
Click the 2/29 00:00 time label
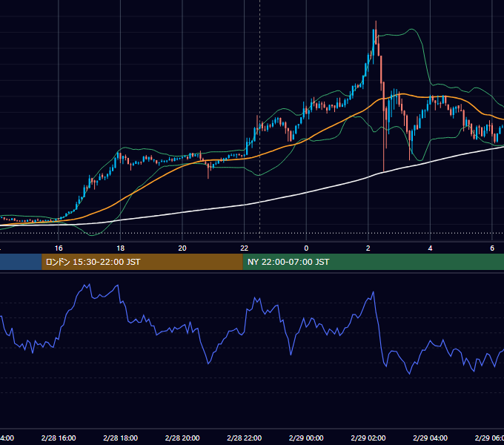[x=306, y=438]
